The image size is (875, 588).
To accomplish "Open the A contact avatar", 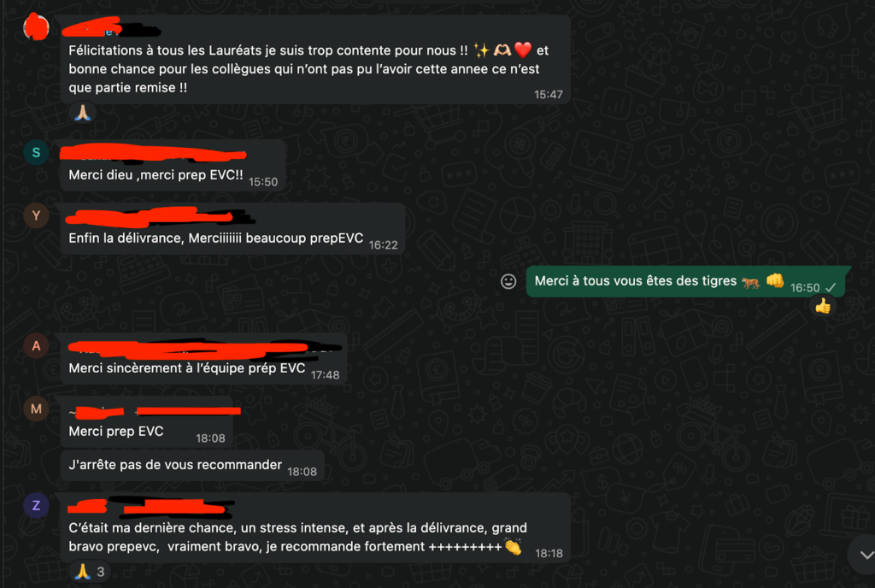I will pyautogui.click(x=36, y=346).
